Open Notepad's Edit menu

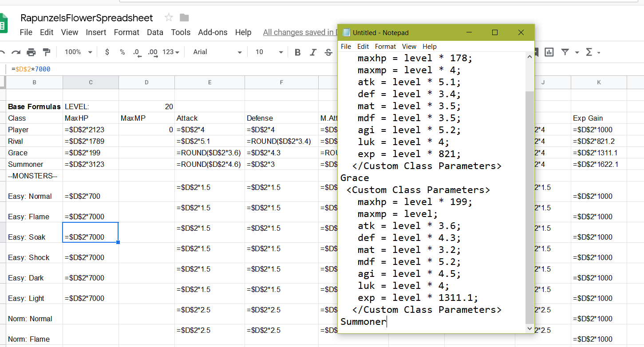(363, 46)
